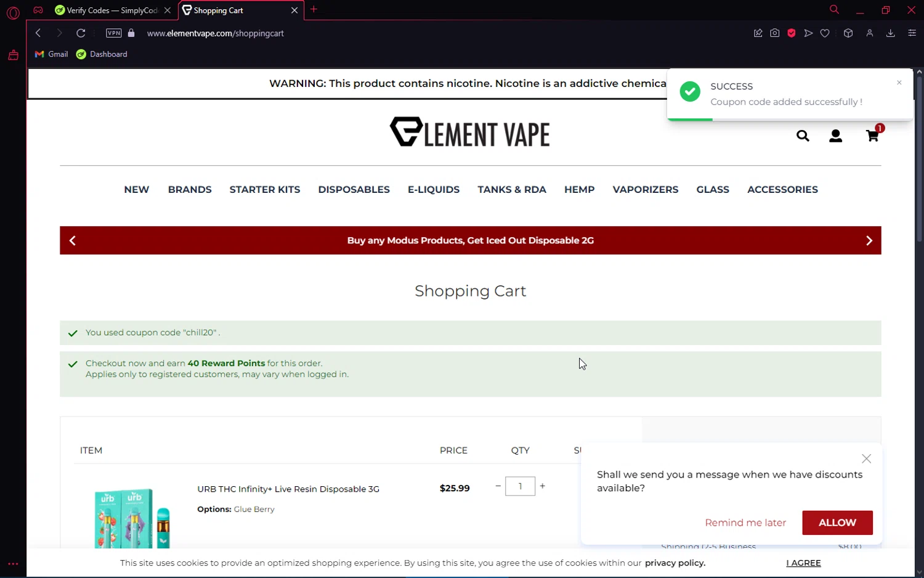
Task: Open easy setup sliders icon
Action: click(x=912, y=33)
